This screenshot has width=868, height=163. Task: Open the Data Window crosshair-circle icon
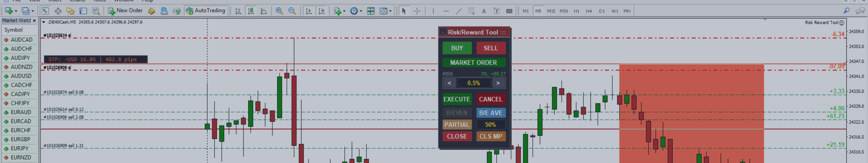tap(58, 11)
